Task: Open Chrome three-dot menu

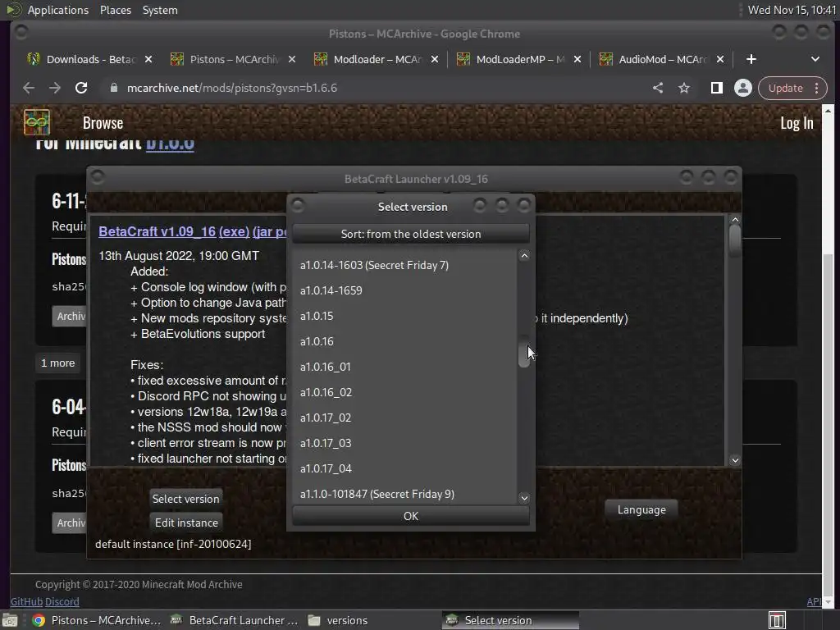Action: (x=816, y=88)
